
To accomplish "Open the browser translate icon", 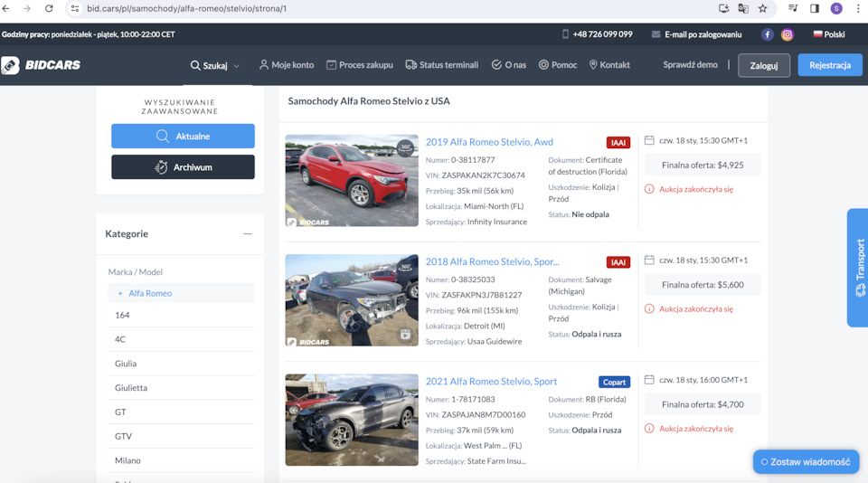I will click(x=743, y=8).
